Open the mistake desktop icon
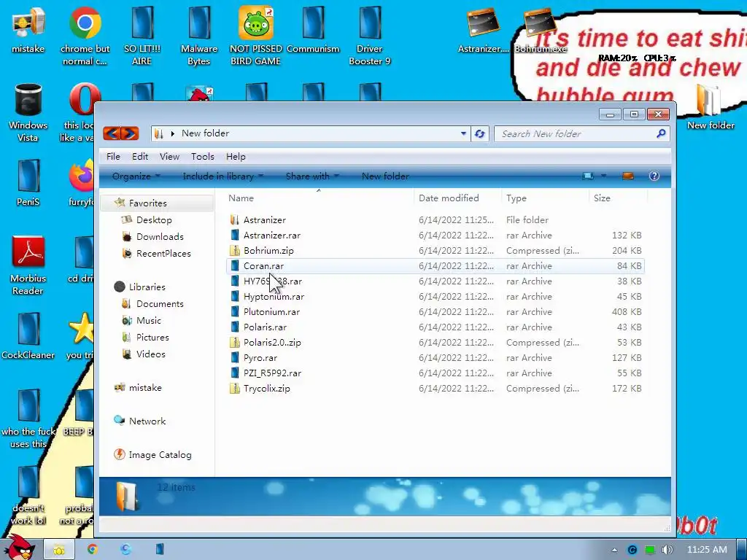 [28, 29]
